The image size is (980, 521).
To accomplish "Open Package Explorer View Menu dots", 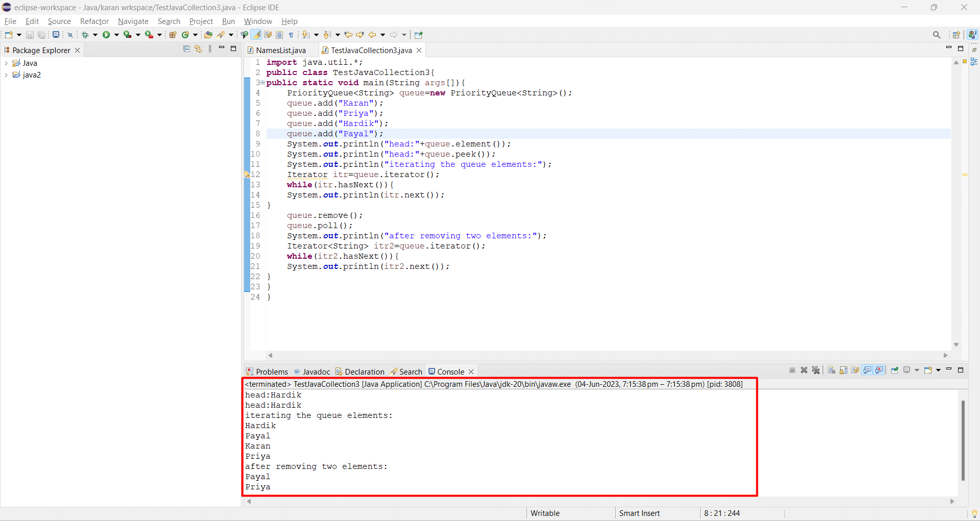I will point(210,48).
